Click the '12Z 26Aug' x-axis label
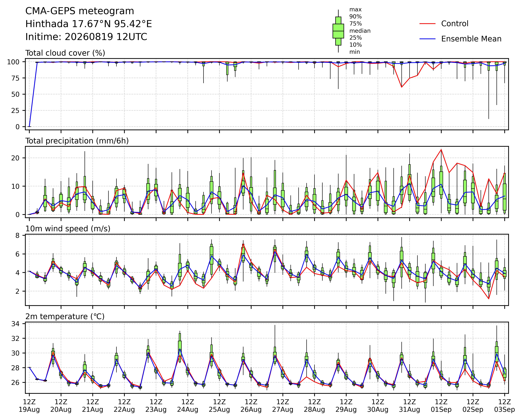Viewport: 522px width, 420px height. point(251,406)
